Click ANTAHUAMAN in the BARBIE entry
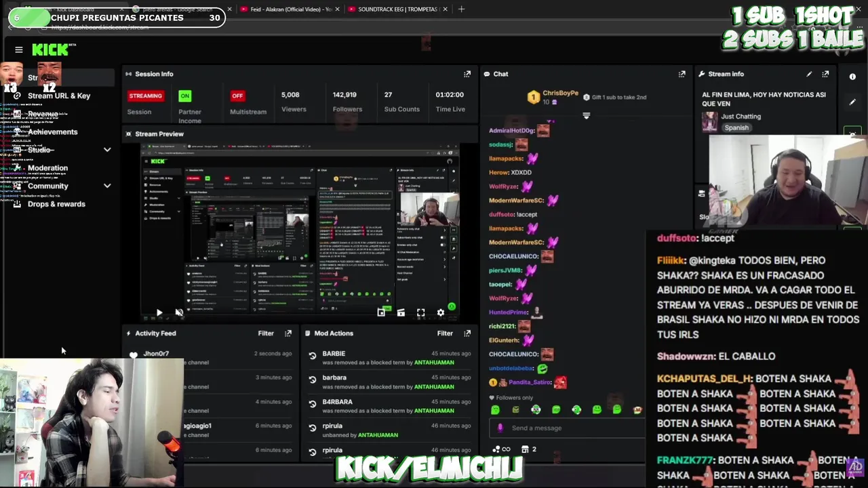Image resolution: width=868 pixels, height=488 pixels. [x=434, y=363]
